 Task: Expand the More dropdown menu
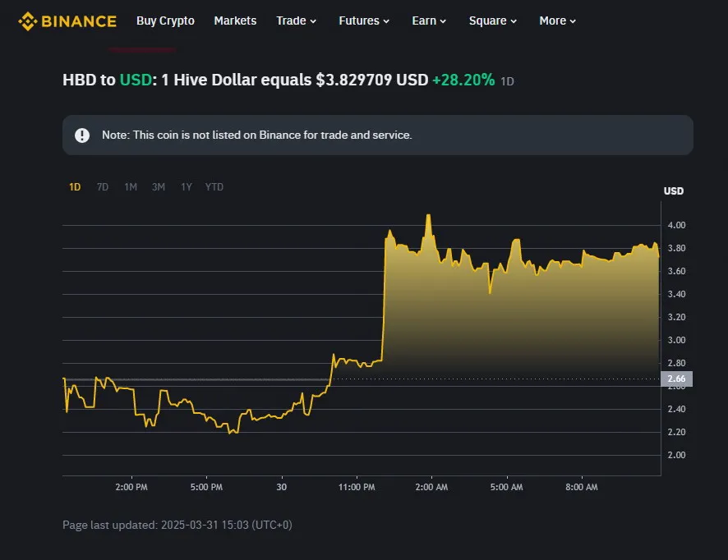pyautogui.click(x=558, y=21)
